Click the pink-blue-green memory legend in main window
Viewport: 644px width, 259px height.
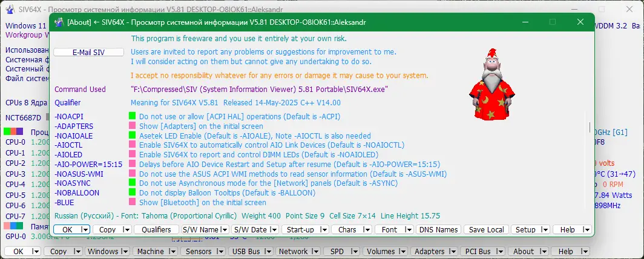tap(13, 226)
